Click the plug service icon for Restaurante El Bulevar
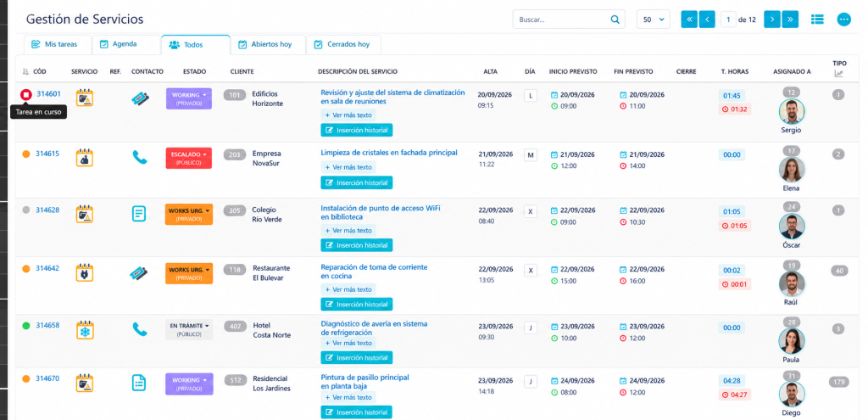The image size is (868, 420). [x=85, y=272]
